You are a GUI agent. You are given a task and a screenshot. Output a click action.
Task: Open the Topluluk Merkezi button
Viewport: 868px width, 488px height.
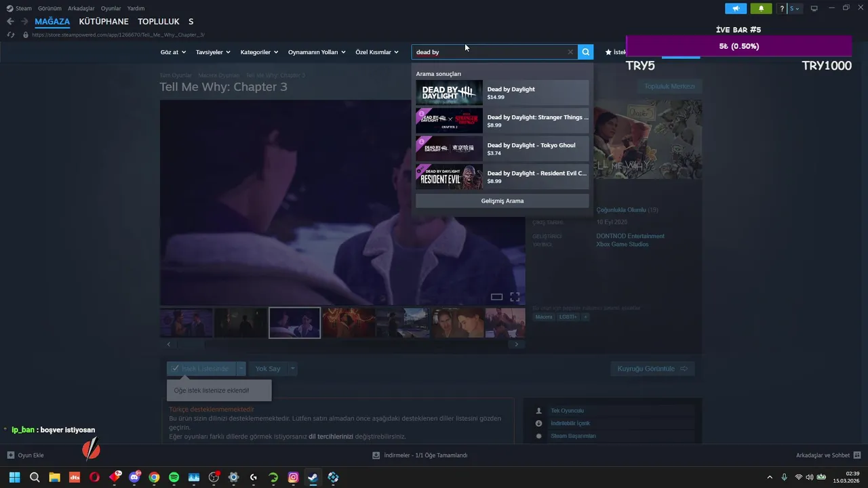tap(669, 86)
